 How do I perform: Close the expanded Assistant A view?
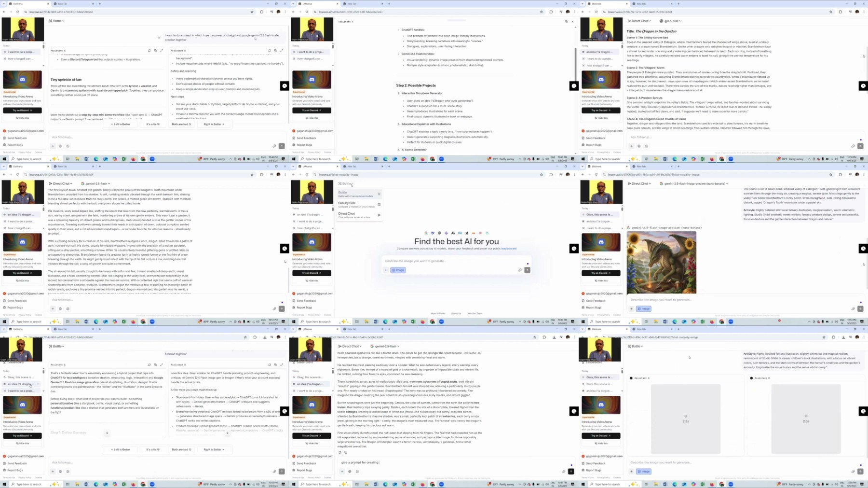pos(572,22)
